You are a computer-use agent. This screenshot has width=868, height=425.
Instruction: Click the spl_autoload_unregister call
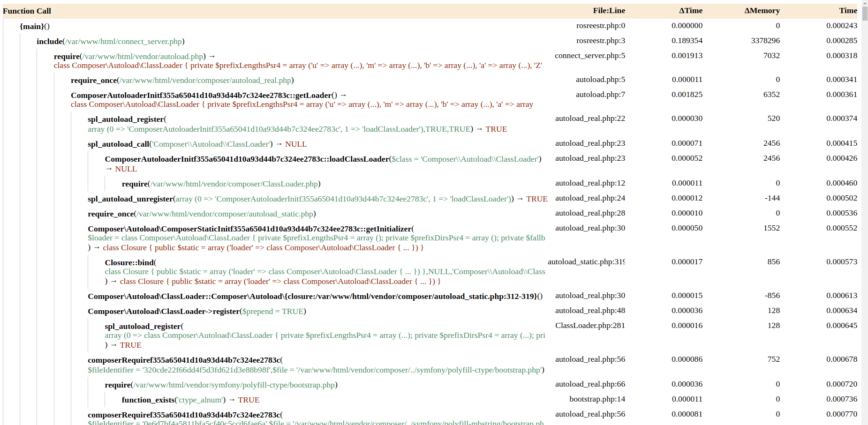130,199
